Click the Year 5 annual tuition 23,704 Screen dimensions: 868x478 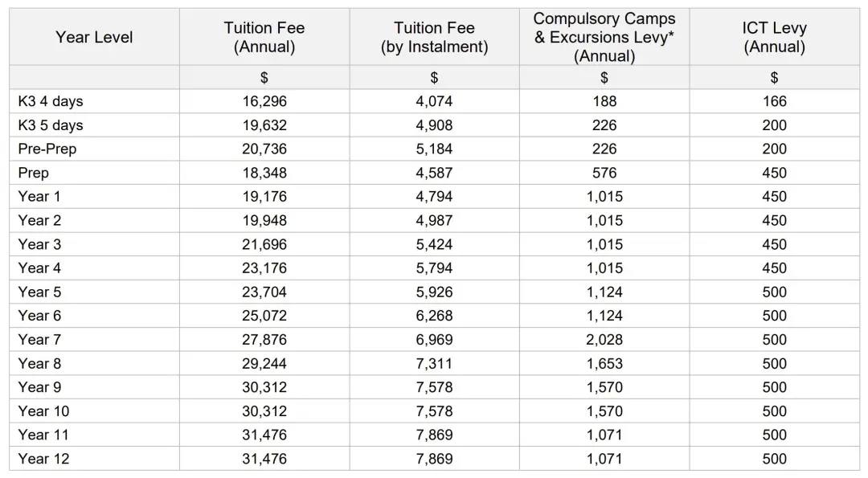[x=264, y=292]
